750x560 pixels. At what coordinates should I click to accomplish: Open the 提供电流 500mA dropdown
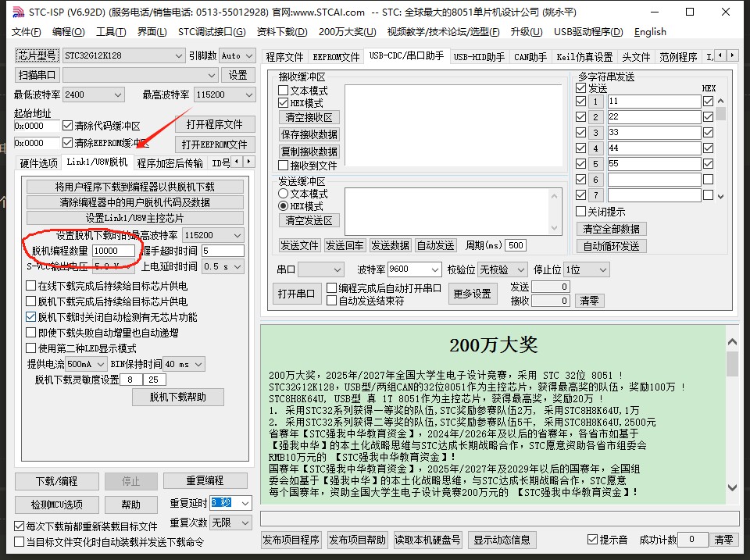pyautogui.click(x=86, y=364)
